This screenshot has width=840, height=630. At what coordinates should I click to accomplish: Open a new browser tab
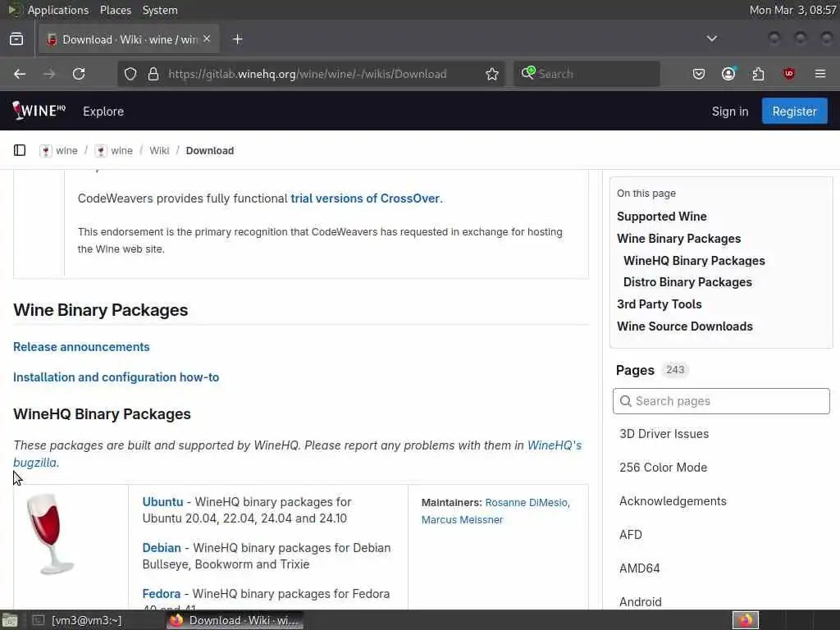[237, 39]
